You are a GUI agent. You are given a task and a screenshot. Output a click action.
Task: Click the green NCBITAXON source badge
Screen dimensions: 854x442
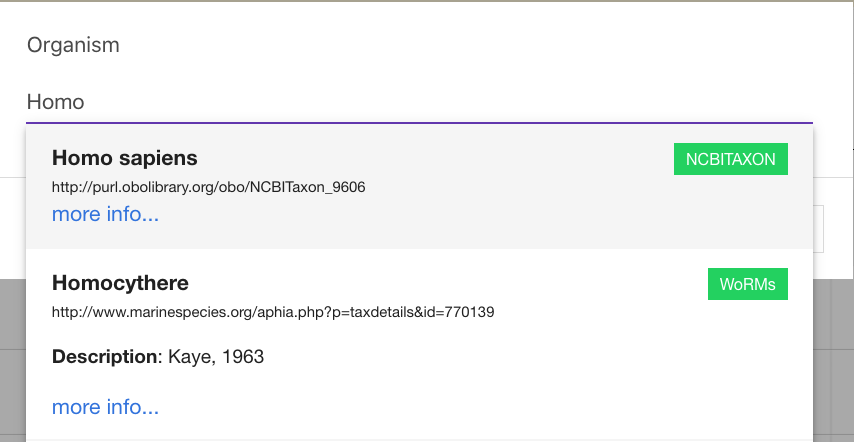coord(730,159)
